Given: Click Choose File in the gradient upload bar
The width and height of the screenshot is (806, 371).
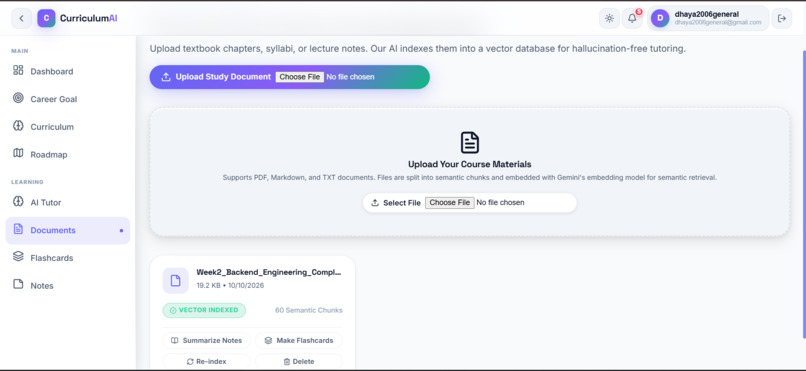Looking at the screenshot, I should click(x=300, y=77).
